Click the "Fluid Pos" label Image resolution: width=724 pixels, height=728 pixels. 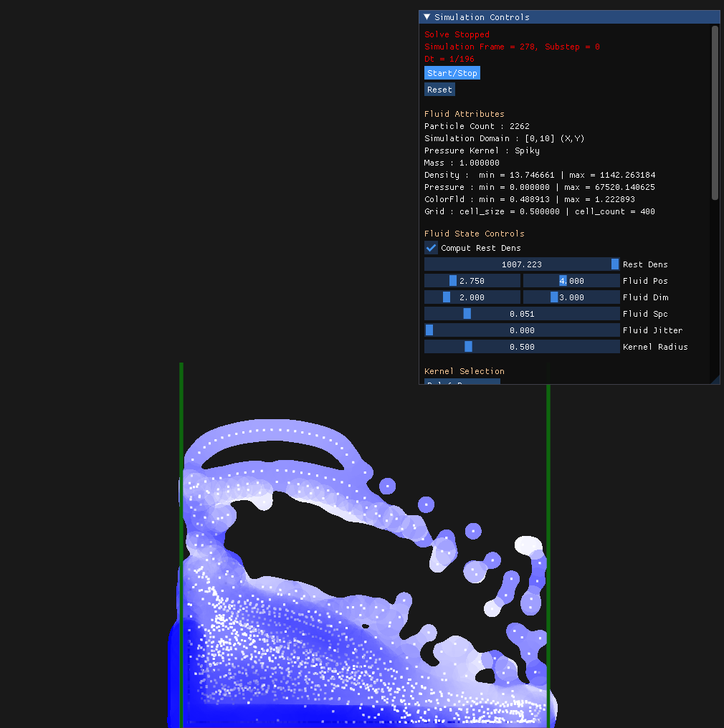click(645, 281)
